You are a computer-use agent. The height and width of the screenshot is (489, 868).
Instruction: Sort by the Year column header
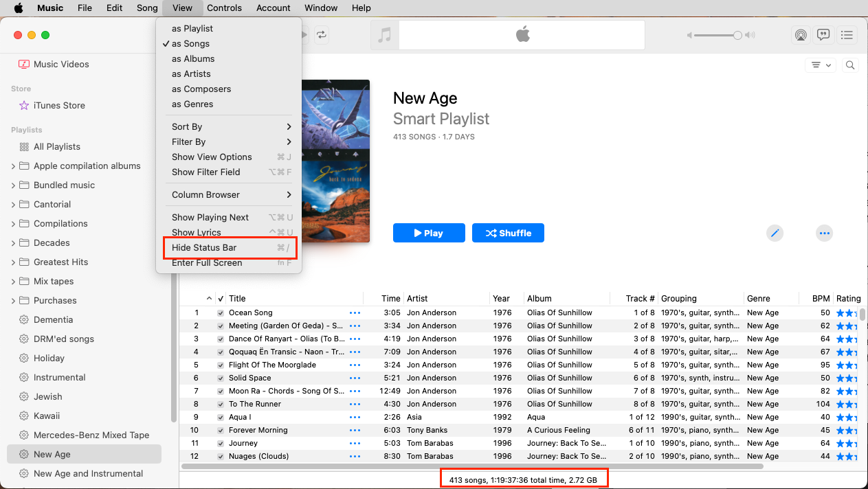507,298
